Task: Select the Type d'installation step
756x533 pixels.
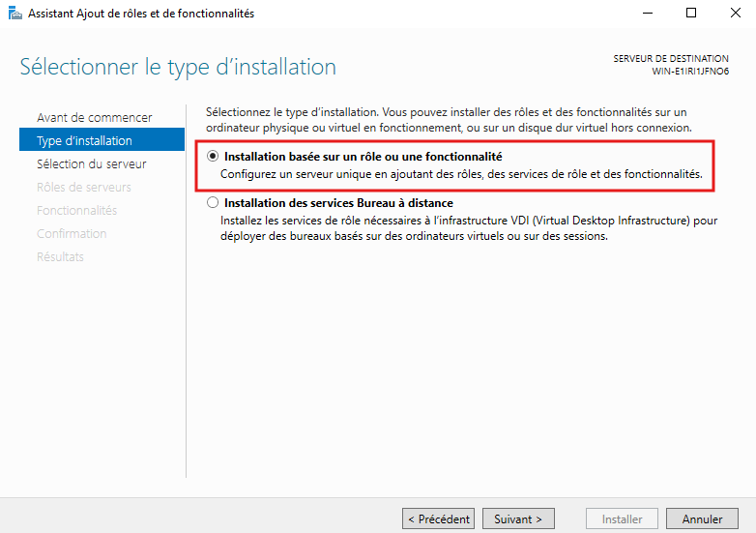Action: point(84,140)
